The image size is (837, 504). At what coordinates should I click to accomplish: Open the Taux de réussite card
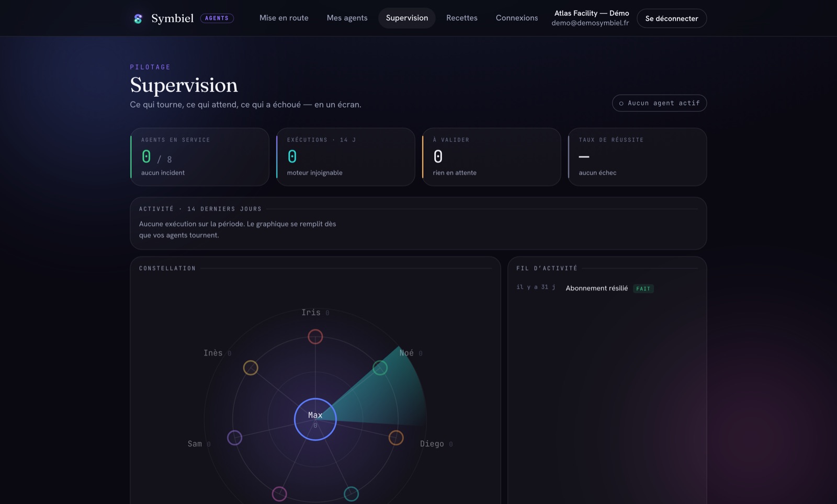click(x=638, y=157)
